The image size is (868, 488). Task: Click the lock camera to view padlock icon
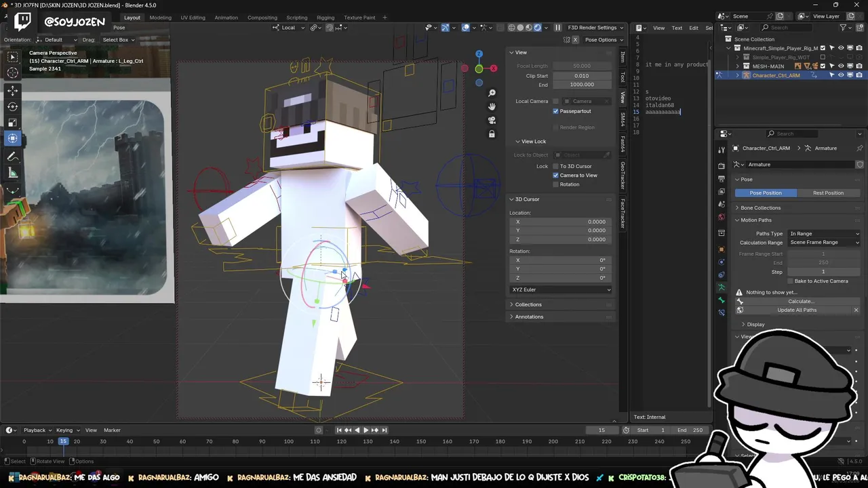[x=492, y=134]
